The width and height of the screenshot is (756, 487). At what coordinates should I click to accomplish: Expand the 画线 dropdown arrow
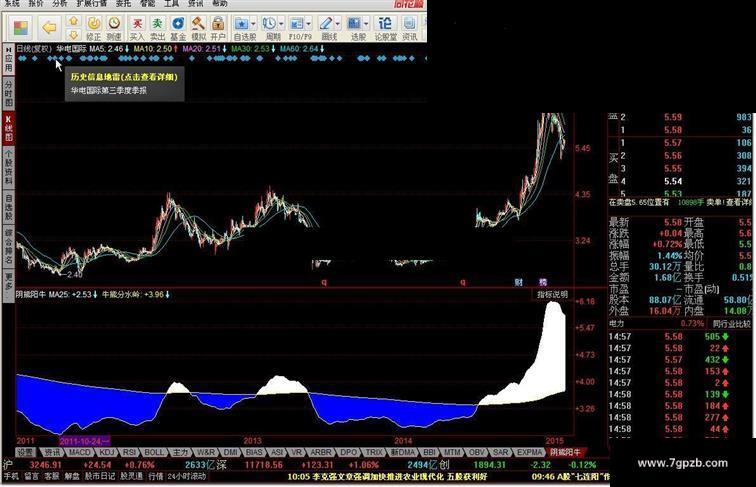point(338,23)
